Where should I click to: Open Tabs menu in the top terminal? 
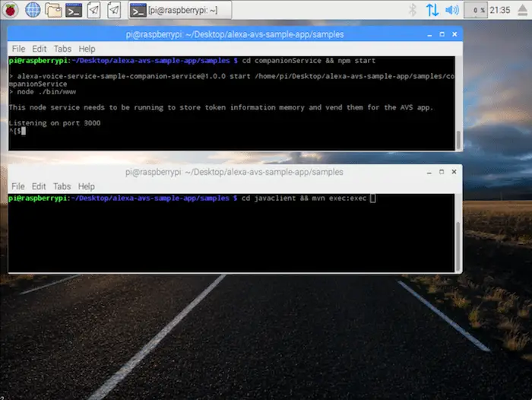(x=62, y=49)
